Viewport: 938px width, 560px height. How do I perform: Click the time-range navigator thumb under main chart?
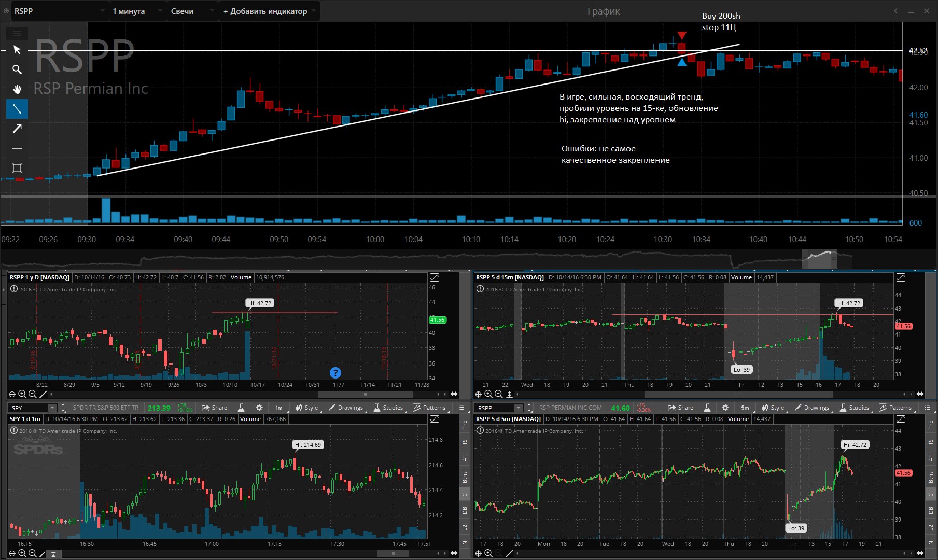(x=819, y=259)
